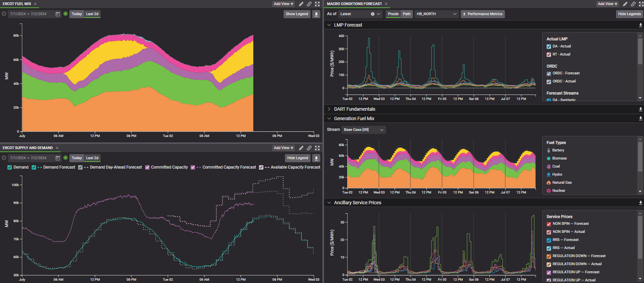Click the Natural Gas fuel type swatch
Screen dimensions: 644x283
pos(549,183)
